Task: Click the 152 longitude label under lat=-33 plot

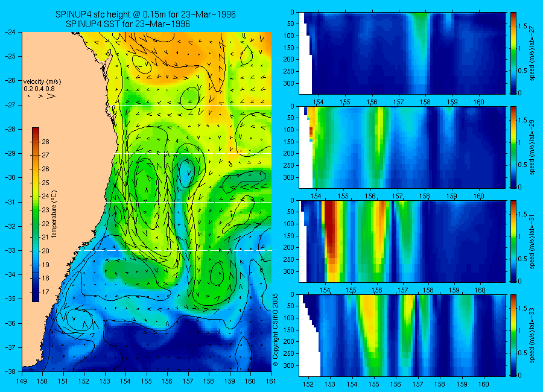Action: [308, 384]
